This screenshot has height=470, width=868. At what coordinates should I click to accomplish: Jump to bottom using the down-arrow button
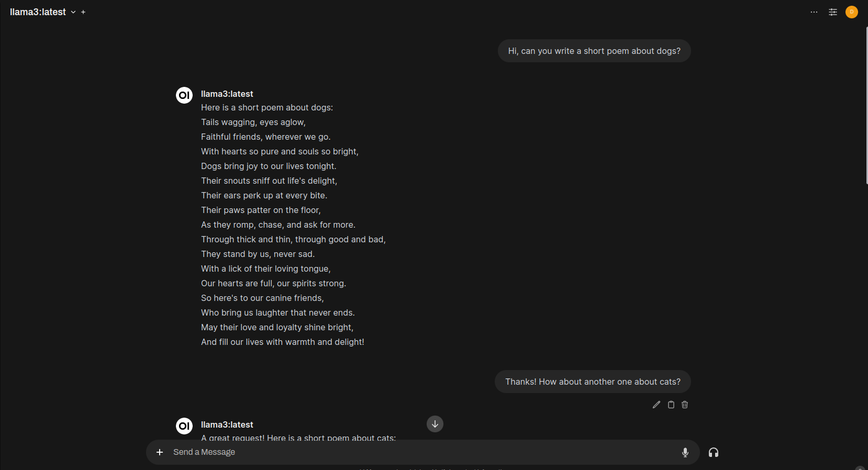click(x=435, y=424)
